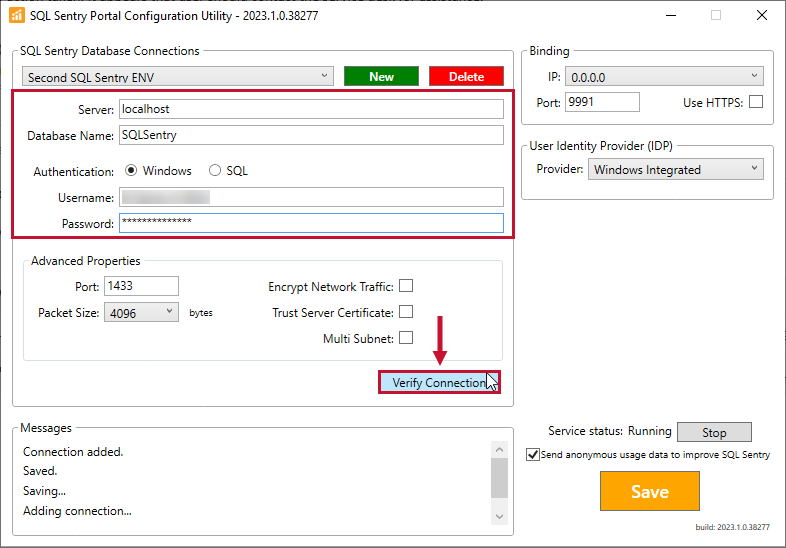Click the red Delete button

point(466,76)
